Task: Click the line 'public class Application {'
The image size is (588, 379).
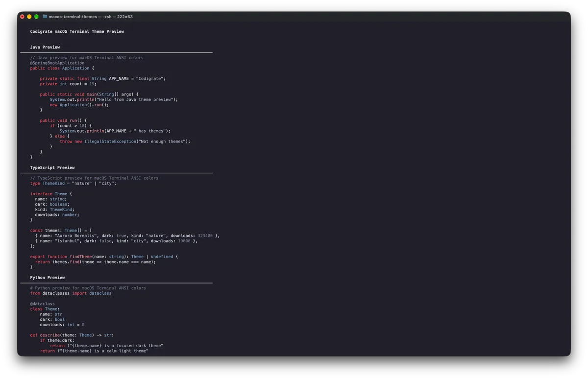Action: coord(62,68)
